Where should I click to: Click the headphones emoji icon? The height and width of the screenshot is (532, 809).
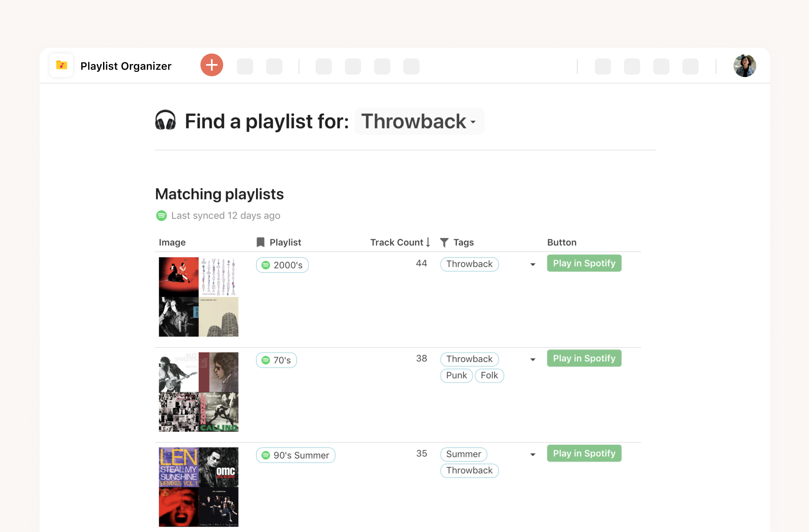click(166, 121)
